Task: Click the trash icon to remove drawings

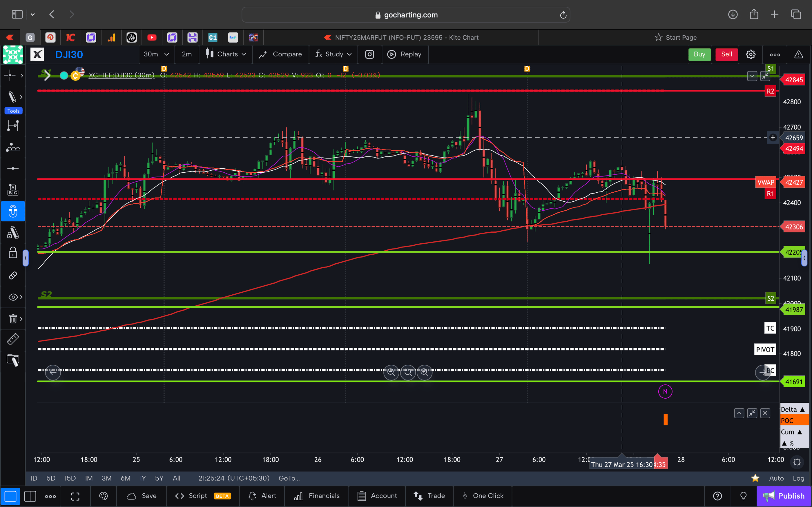Action: [x=12, y=319]
